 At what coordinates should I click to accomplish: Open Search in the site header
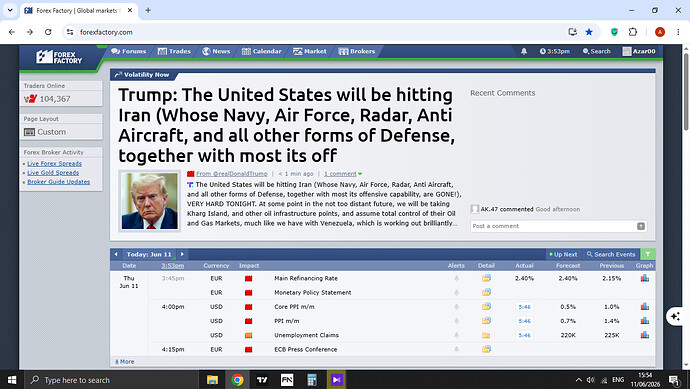tap(596, 51)
